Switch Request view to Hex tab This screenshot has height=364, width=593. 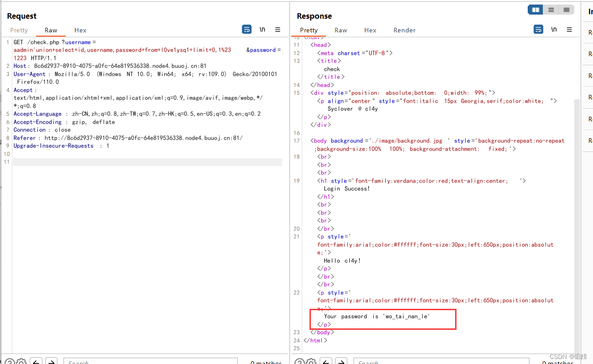tap(80, 30)
